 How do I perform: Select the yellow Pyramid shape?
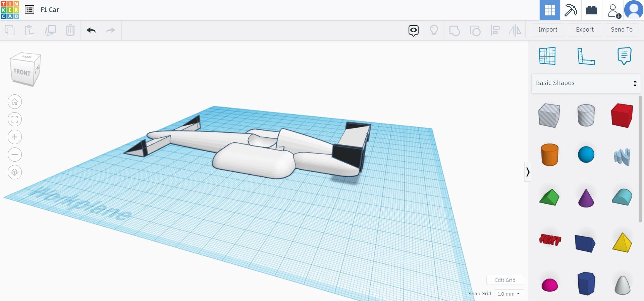point(622,242)
